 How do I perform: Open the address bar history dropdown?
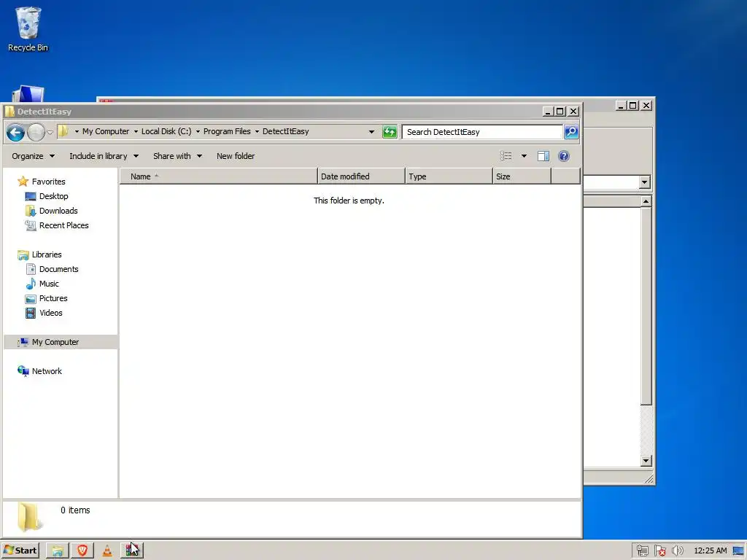371,132
